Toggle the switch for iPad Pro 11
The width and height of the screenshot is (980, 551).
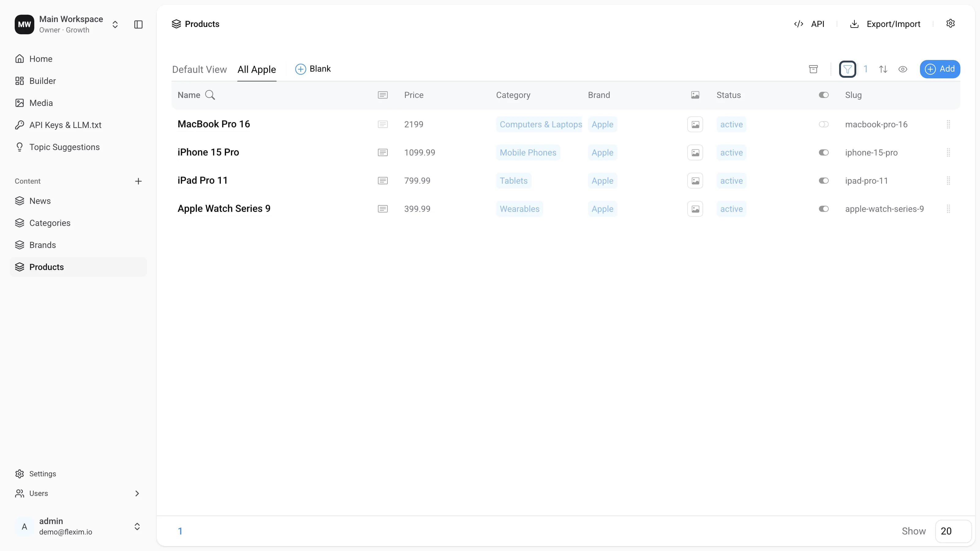click(824, 181)
